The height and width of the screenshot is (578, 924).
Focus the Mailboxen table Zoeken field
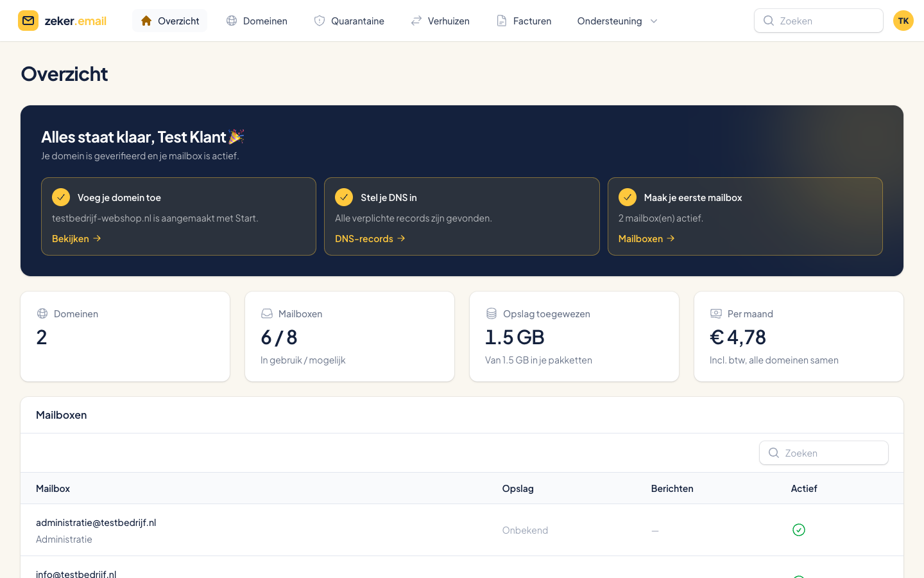pyautogui.click(x=824, y=453)
